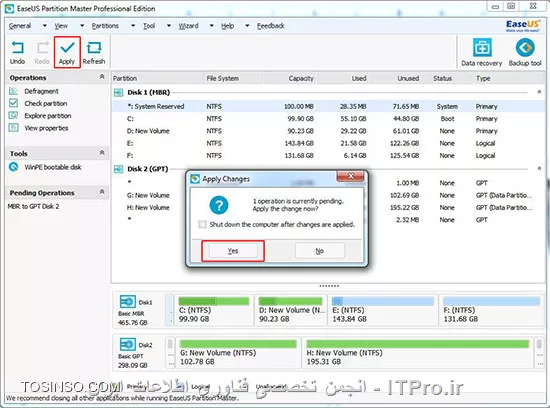
Task: Sort by File System column header
Action: click(x=233, y=78)
